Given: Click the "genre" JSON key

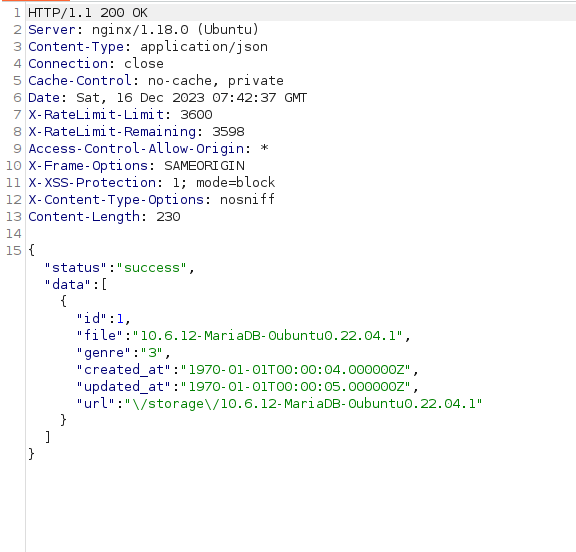Looking at the screenshot, I should pos(104,353).
